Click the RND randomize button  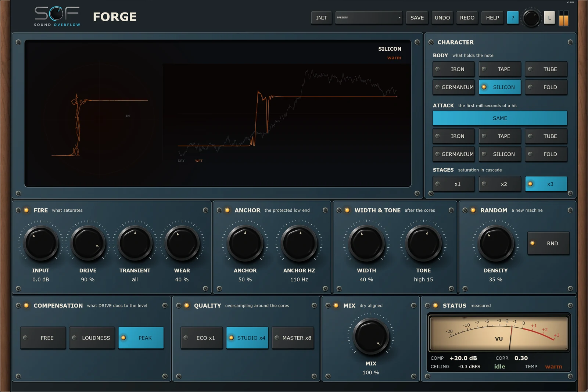[x=548, y=243]
